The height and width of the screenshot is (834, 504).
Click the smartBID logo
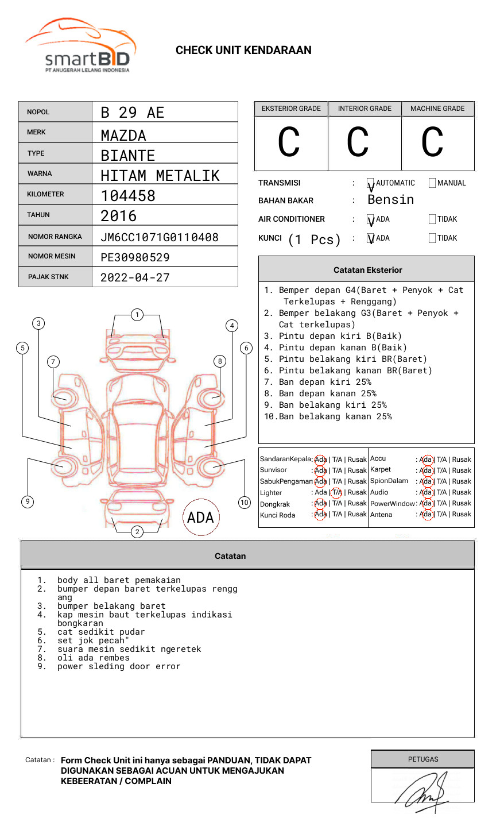click(80, 45)
